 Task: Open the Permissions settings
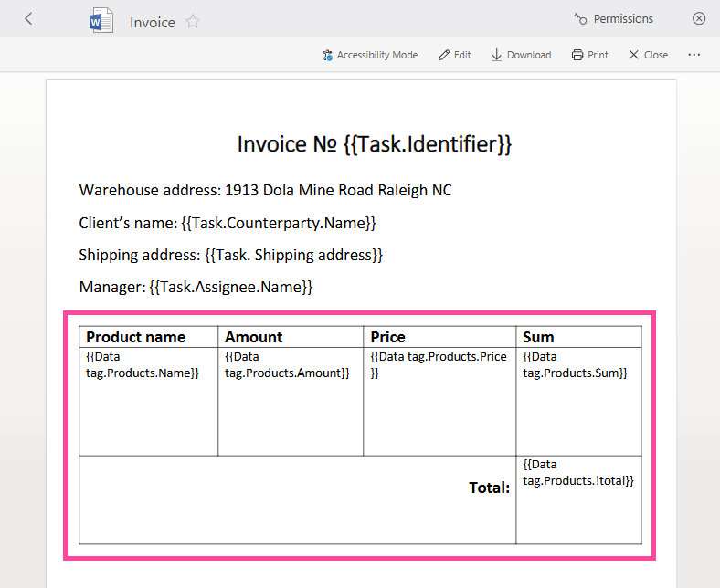[613, 19]
